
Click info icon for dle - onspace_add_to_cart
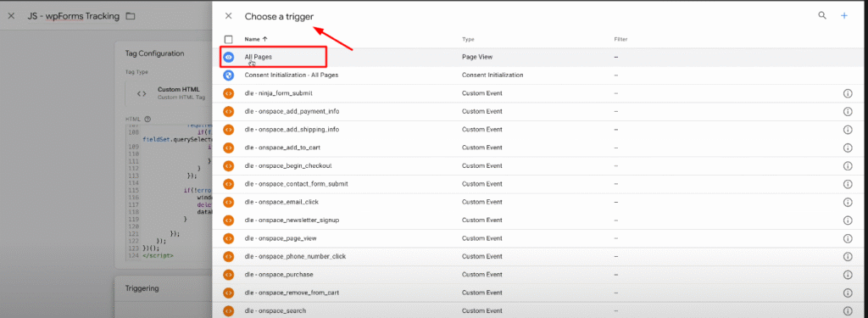pos(847,148)
